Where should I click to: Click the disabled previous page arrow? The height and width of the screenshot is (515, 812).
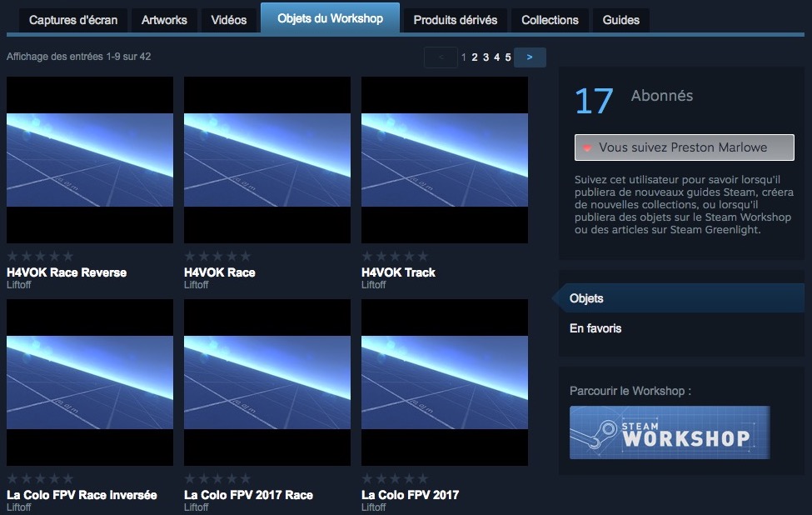[x=441, y=57]
